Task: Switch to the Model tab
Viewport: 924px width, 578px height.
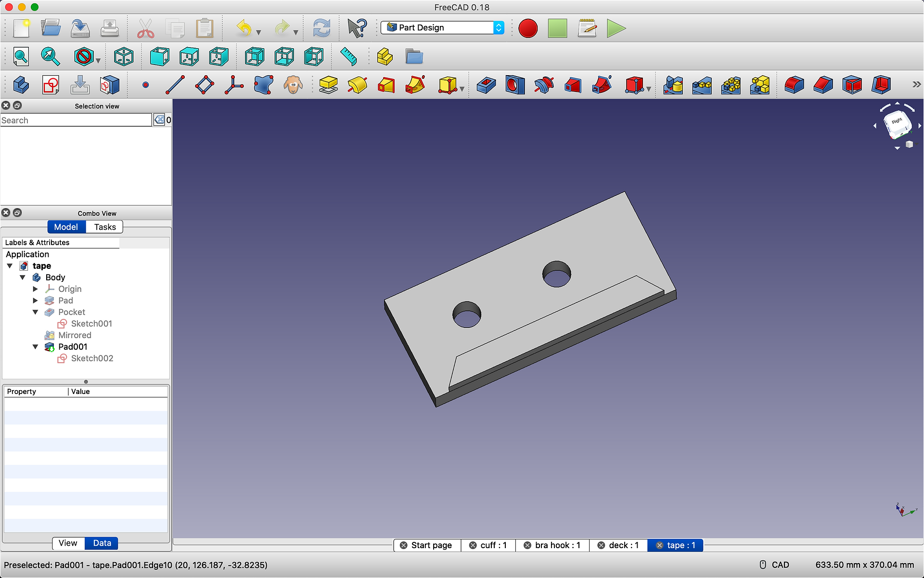Action: [66, 227]
